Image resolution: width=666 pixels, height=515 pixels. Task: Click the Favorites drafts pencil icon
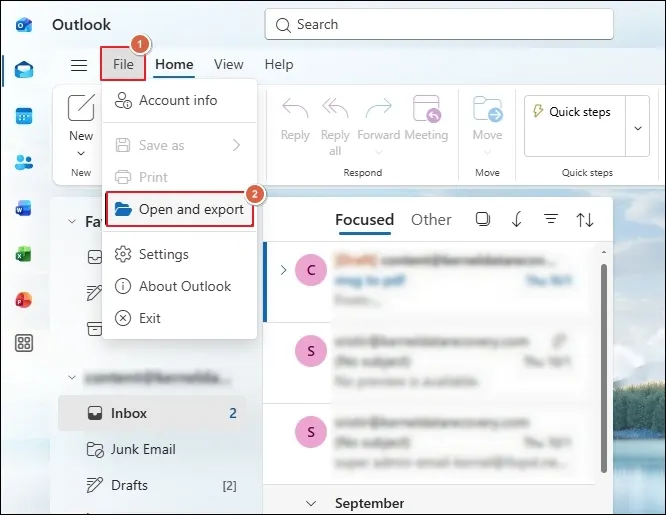click(95, 293)
